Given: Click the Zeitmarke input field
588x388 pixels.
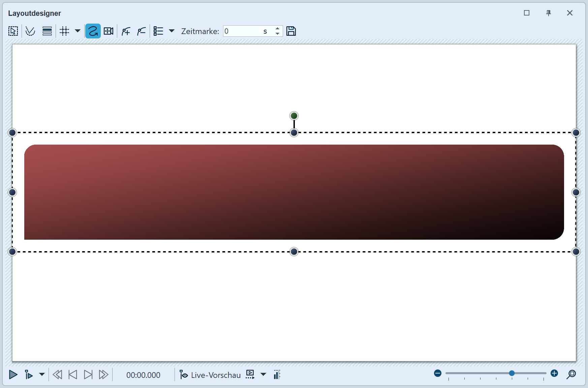Looking at the screenshot, I should coord(243,31).
